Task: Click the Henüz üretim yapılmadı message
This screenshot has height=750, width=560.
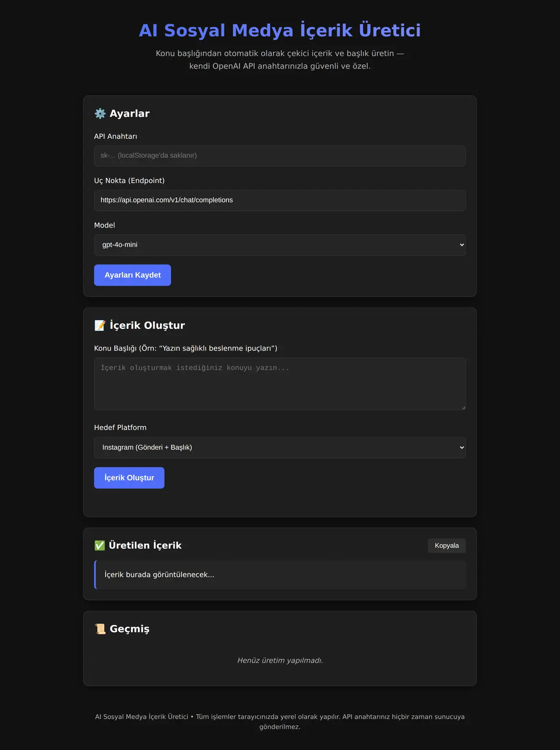Action: click(280, 660)
